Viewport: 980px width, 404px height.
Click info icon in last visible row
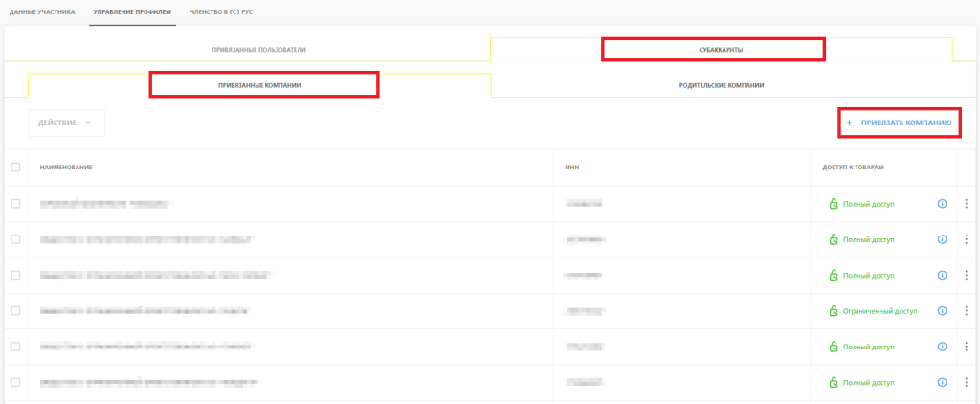(x=943, y=382)
